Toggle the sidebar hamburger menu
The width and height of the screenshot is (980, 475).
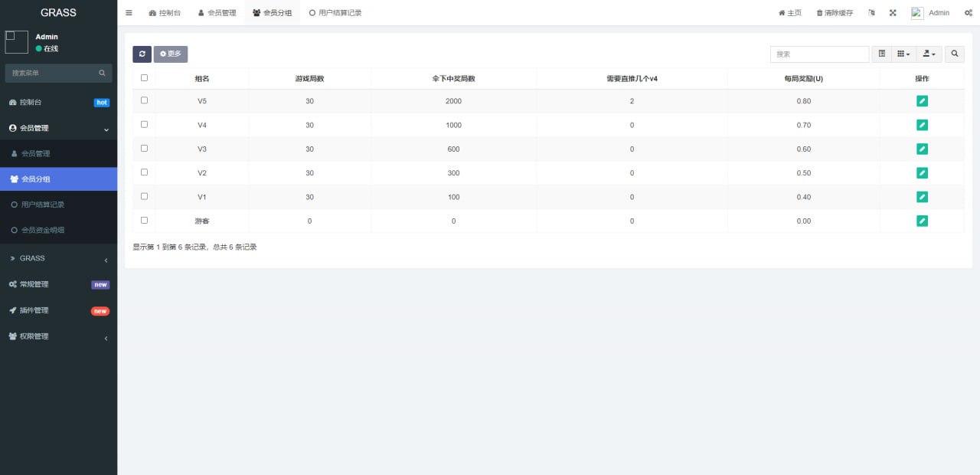[x=129, y=13]
